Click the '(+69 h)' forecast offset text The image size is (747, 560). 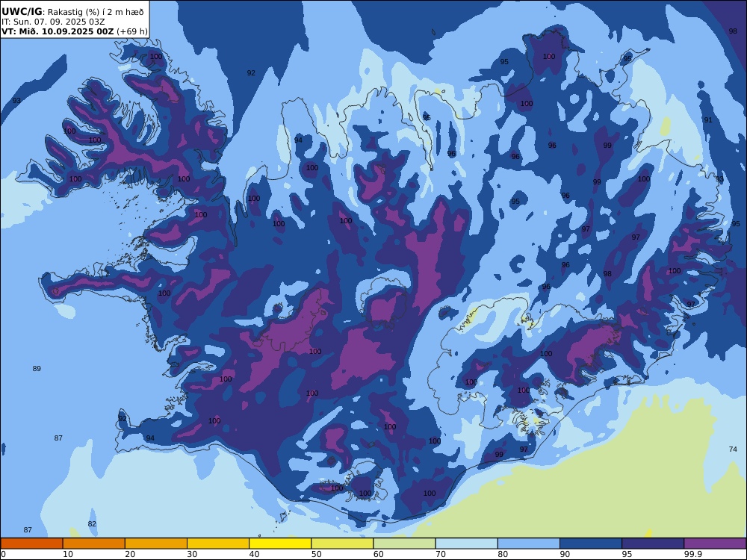click(132, 31)
